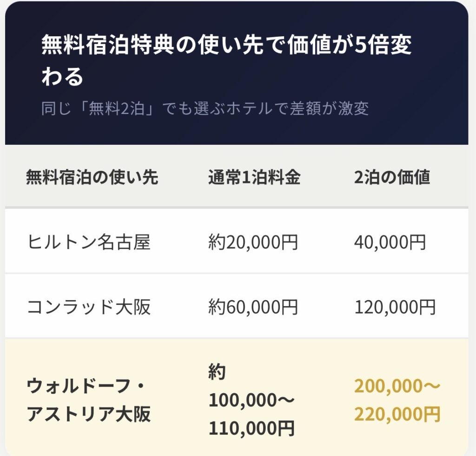The height and width of the screenshot is (456, 476).
Task: Click the gold 200,000〜 value text
Action: 397,386
